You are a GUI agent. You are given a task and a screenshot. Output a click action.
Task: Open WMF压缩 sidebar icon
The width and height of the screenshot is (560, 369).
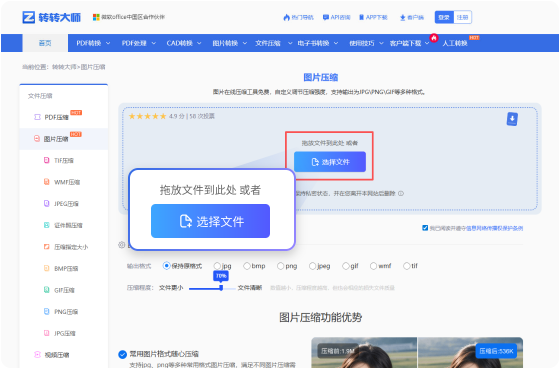pyautogui.click(x=46, y=182)
